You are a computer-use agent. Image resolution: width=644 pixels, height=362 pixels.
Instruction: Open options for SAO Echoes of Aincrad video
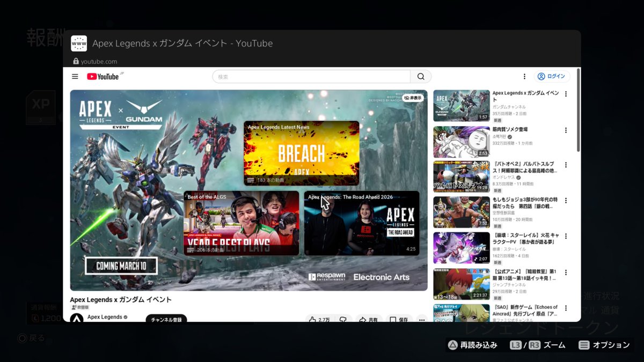[x=566, y=307]
